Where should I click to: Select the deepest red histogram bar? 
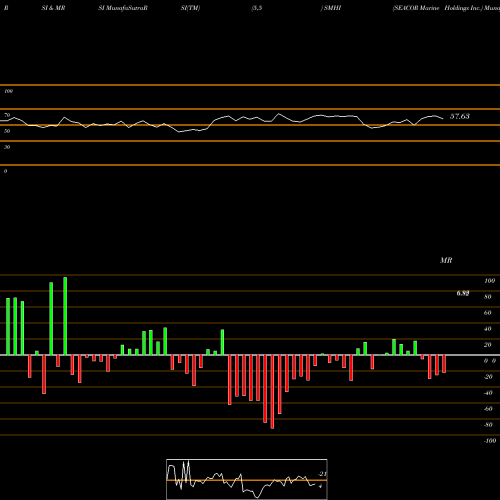click(272, 392)
